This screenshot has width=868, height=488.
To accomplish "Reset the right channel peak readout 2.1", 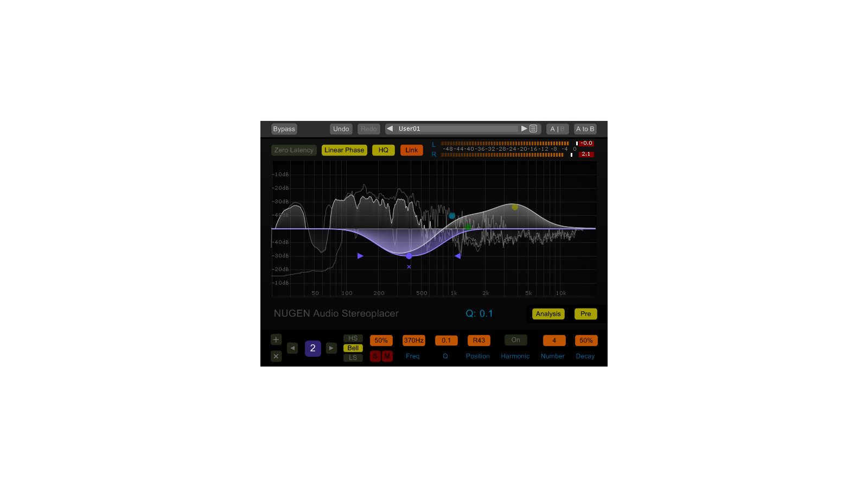I will [x=586, y=154].
